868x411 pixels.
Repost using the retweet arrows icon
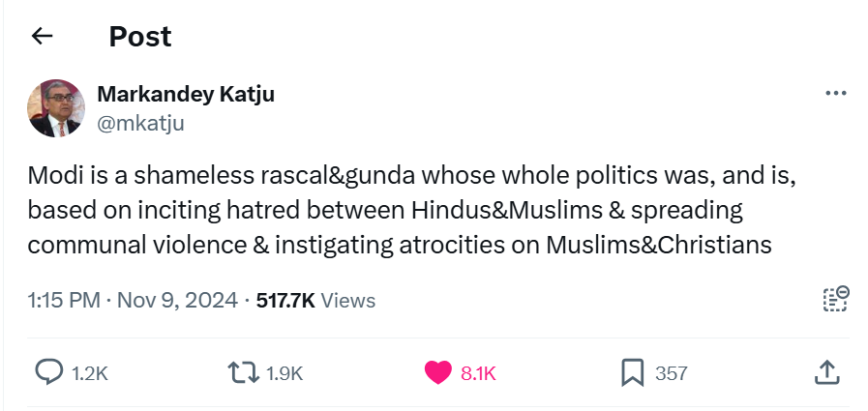tap(240, 372)
